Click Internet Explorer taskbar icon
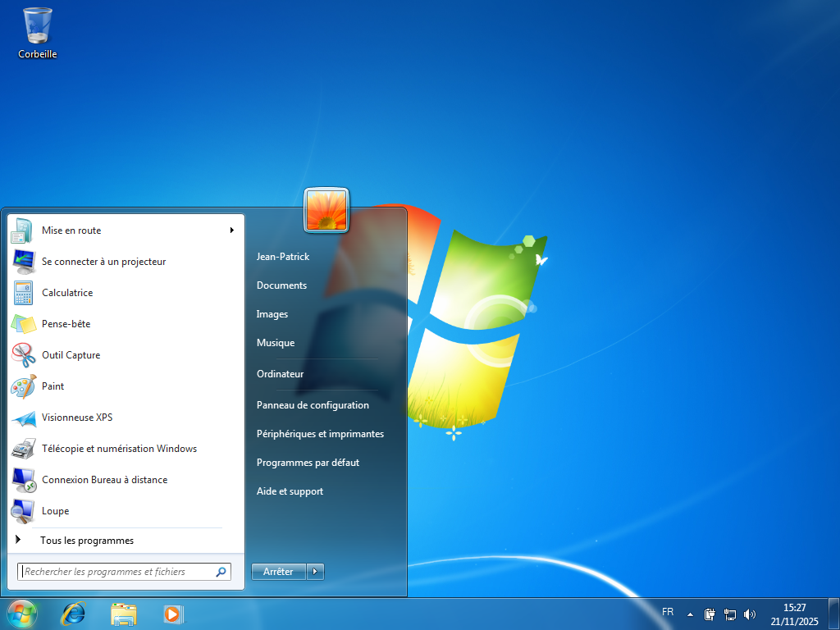The height and width of the screenshot is (630, 840). click(x=74, y=613)
